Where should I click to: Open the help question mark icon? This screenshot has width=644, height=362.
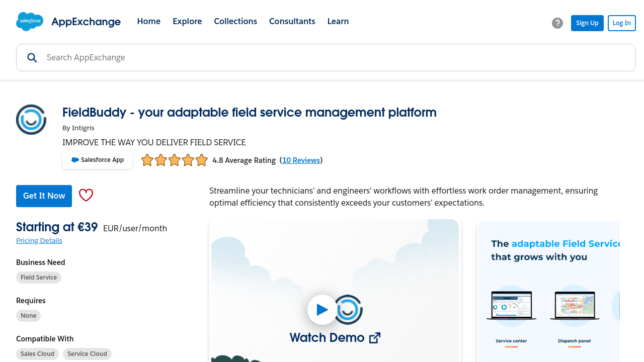(557, 23)
